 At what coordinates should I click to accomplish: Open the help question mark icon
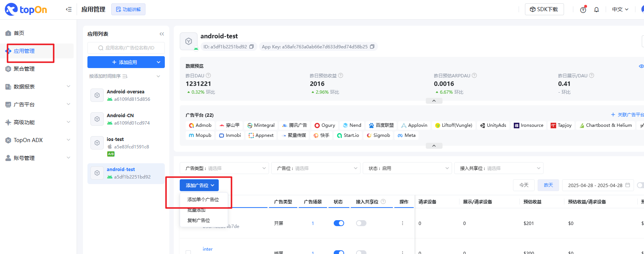pos(583,10)
